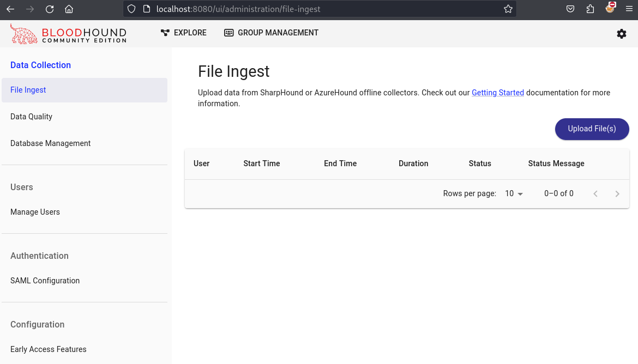
Task: Click the Data Collection sidebar heading
Action: (41, 65)
